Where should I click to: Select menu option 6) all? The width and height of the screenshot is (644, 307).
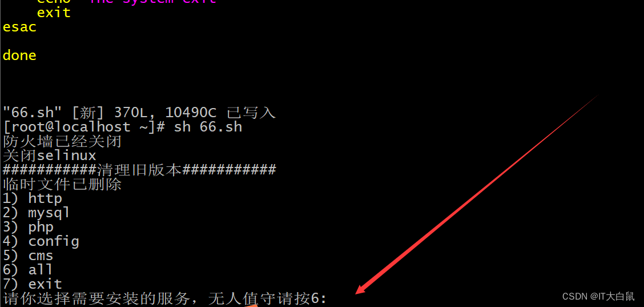28,269
